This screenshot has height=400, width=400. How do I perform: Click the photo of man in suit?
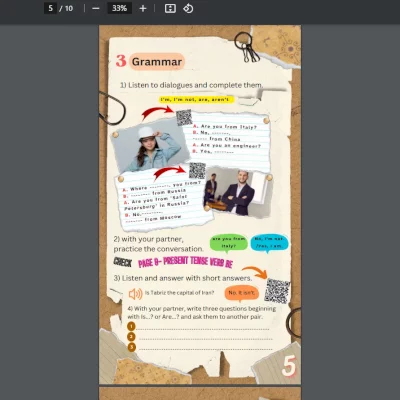point(238,193)
